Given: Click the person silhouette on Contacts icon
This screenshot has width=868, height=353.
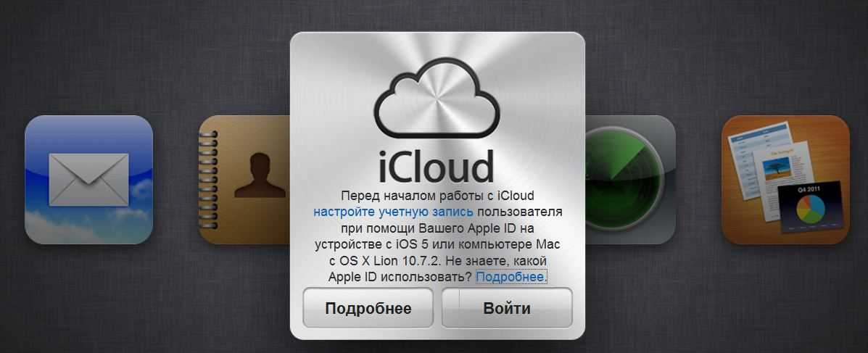Looking at the screenshot, I should [260, 175].
